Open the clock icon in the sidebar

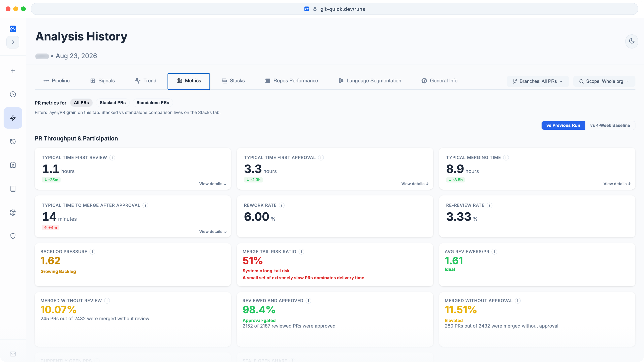coord(13,94)
